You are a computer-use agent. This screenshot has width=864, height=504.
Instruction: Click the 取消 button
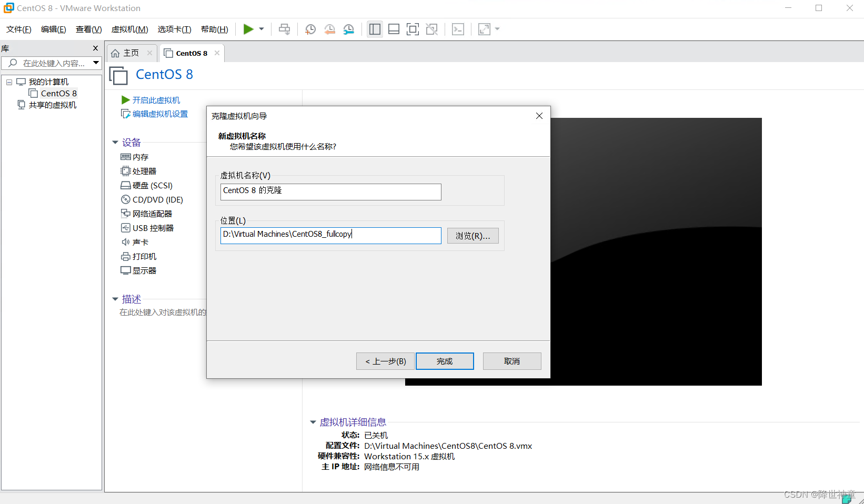point(512,361)
